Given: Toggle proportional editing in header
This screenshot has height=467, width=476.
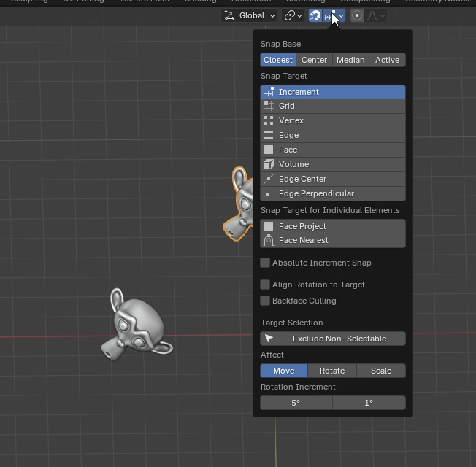Looking at the screenshot, I should tap(357, 15).
